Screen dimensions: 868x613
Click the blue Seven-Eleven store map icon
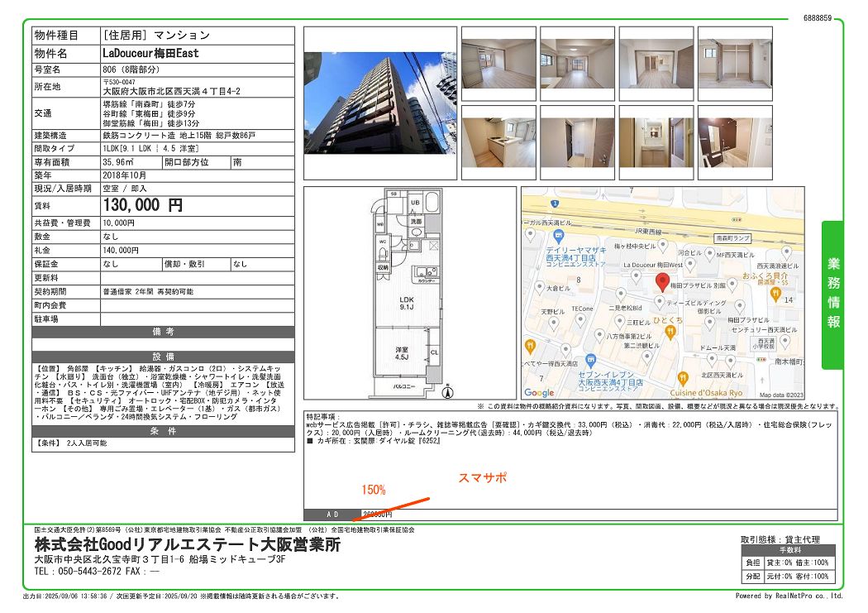click(589, 360)
